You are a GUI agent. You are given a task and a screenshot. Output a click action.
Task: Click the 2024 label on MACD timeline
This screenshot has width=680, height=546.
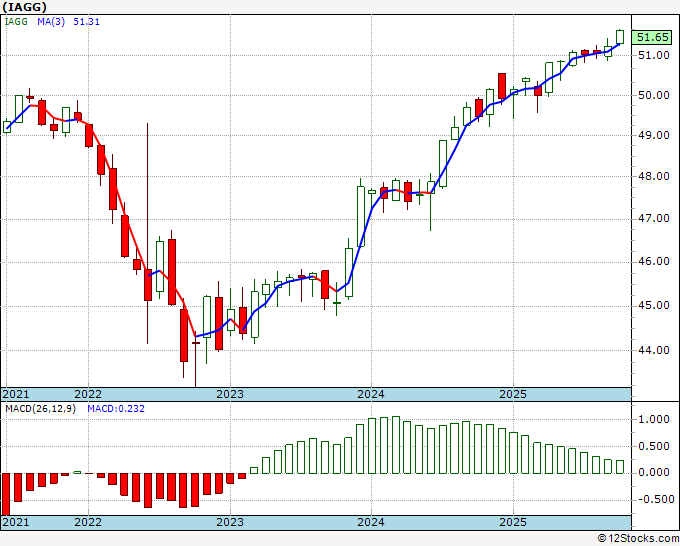coord(371,522)
